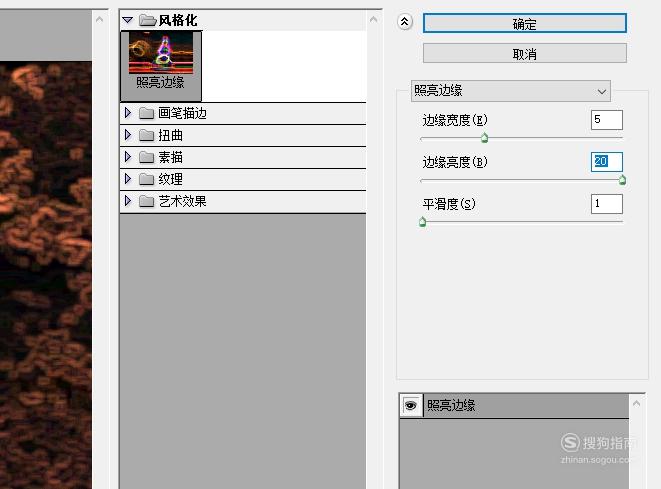Click the 取消 button

(524, 54)
